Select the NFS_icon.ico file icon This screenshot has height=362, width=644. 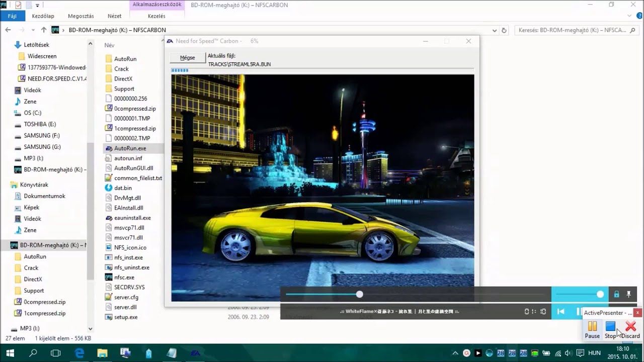click(108, 247)
